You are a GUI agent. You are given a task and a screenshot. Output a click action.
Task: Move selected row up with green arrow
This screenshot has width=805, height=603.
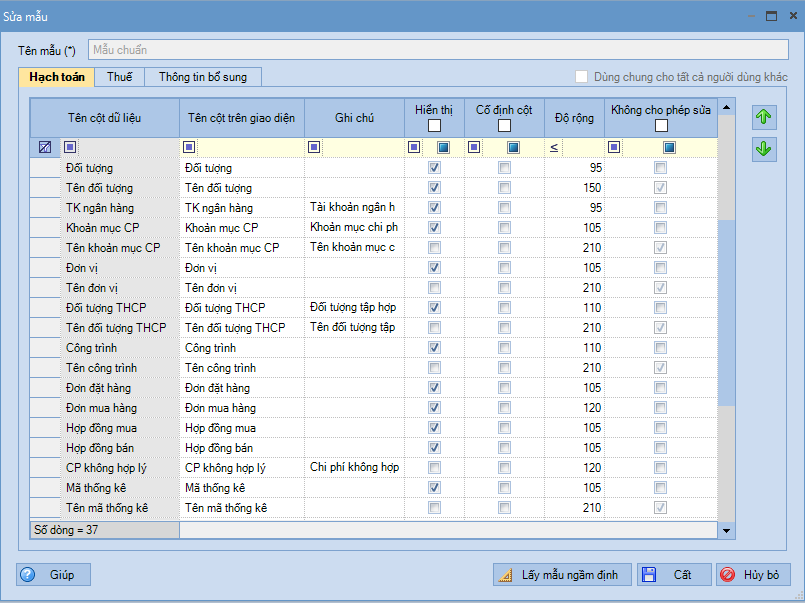click(x=764, y=117)
